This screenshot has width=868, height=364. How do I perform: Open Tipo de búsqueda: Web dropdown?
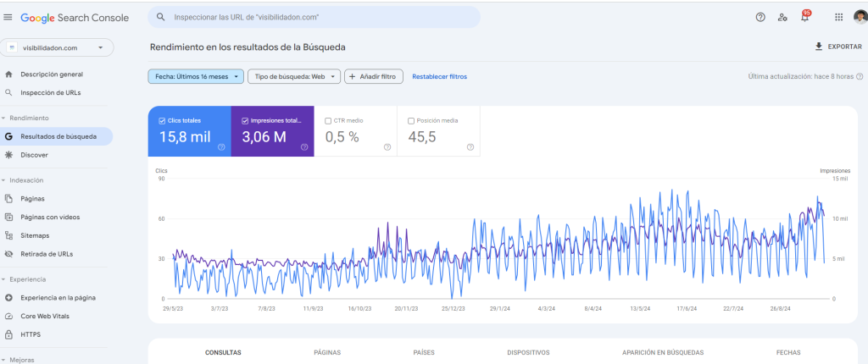tap(295, 76)
